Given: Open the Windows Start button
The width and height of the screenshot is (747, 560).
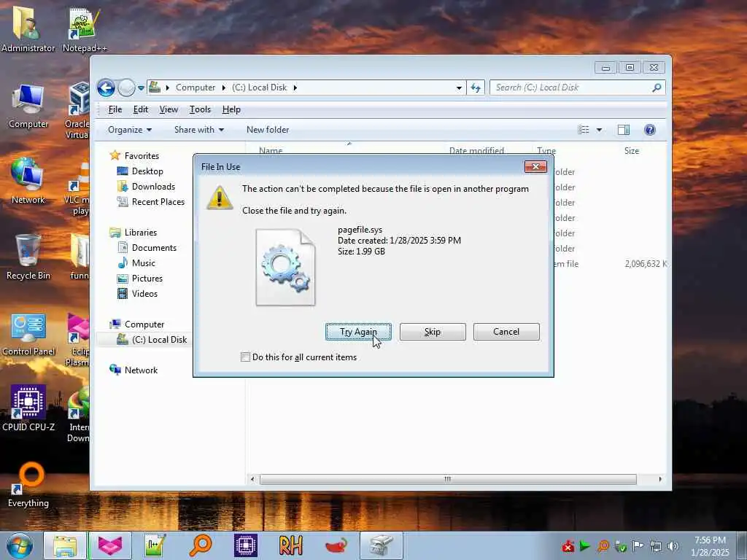Looking at the screenshot, I should 20,545.
